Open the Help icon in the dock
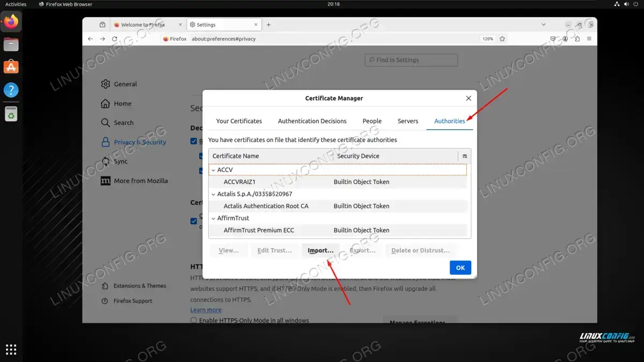The width and height of the screenshot is (644, 362). (x=11, y=90)
